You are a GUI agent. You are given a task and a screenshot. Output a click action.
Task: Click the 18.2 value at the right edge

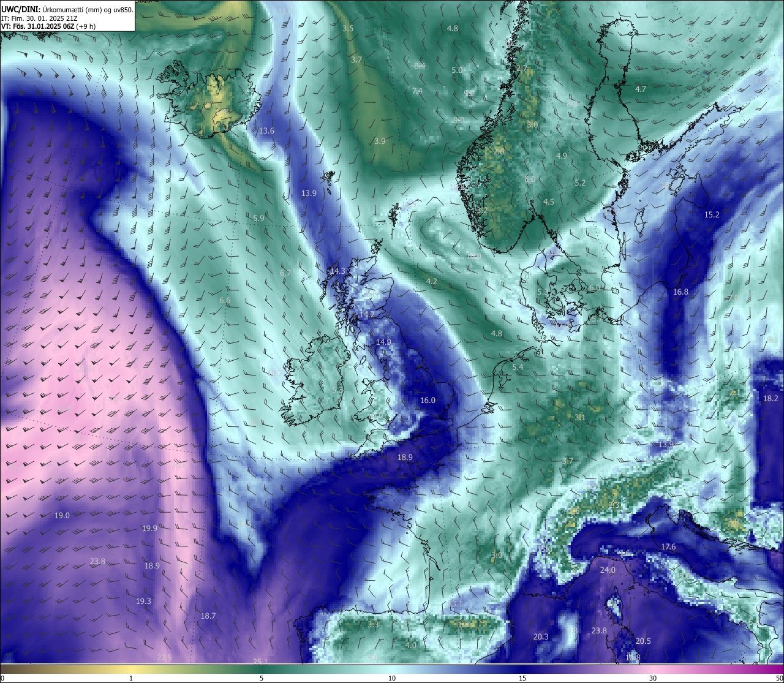tap(771, 398)
